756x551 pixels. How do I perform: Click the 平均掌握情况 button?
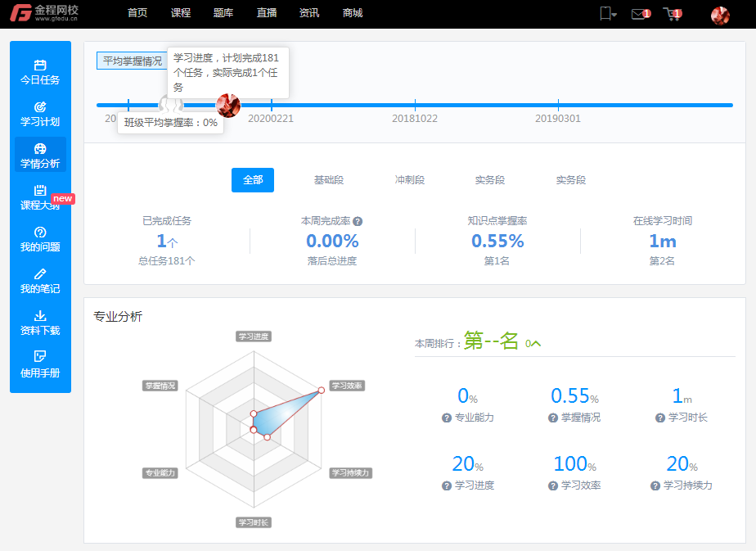(131, 61)
